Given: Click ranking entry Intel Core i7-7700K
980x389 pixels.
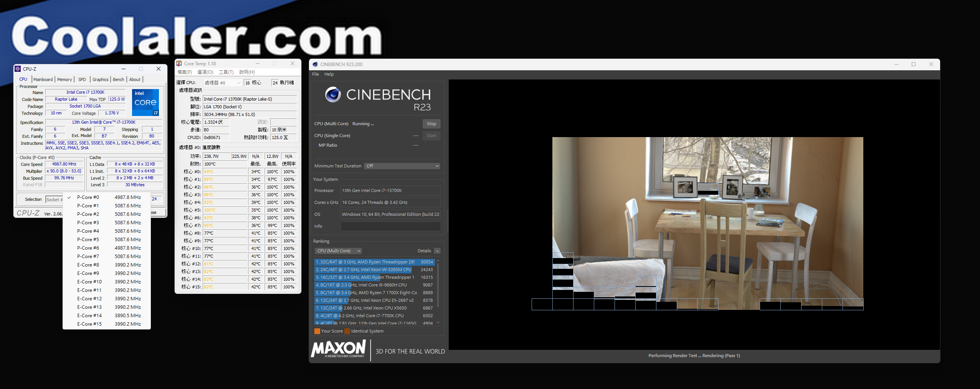Looking at the screenshot, I should 374,316.
